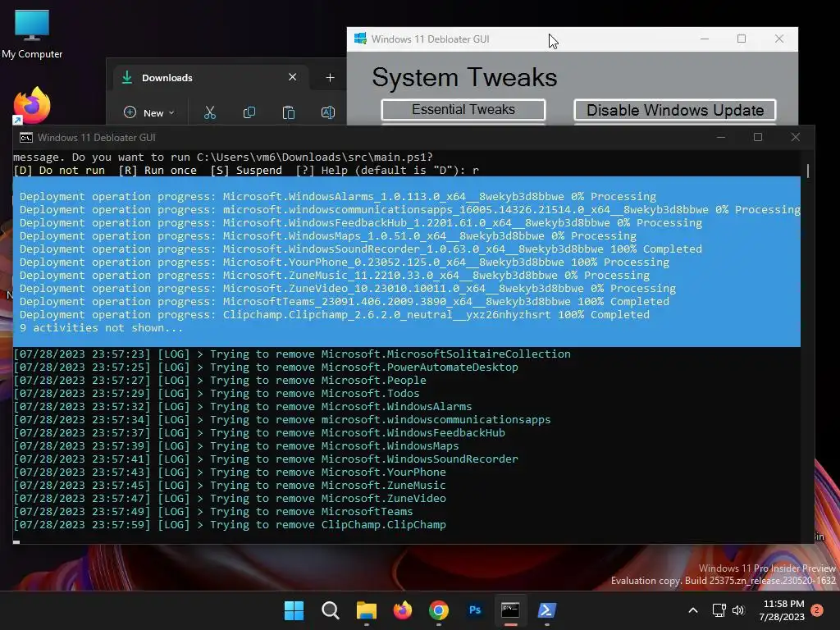
Task: Launch Firefox from the taskbar
Action: click(x=402, y=610)
